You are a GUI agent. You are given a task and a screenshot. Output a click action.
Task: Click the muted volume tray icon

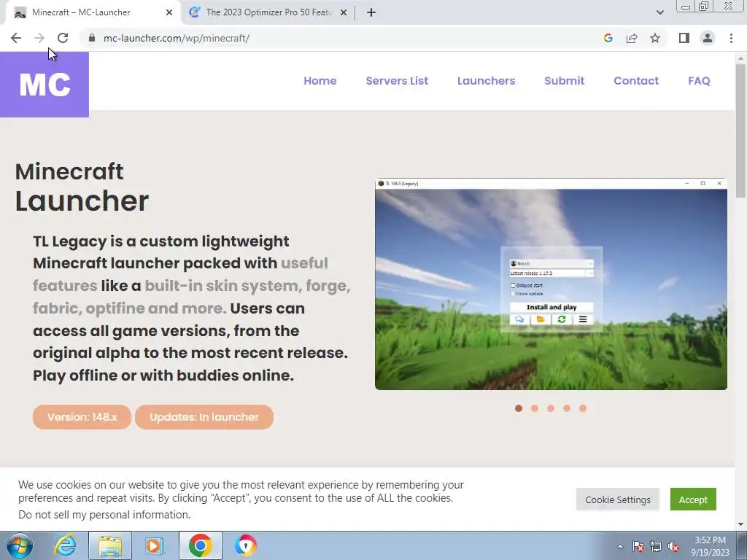coord(673,546)
